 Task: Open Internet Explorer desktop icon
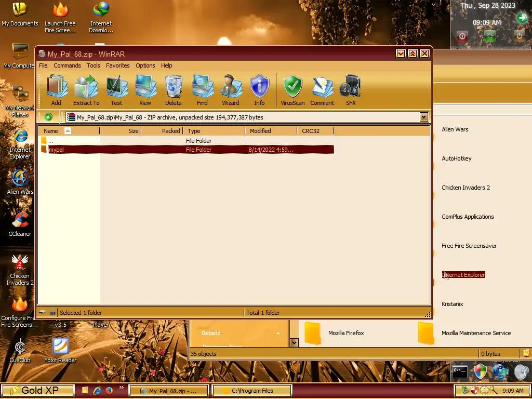pos(20,144)
